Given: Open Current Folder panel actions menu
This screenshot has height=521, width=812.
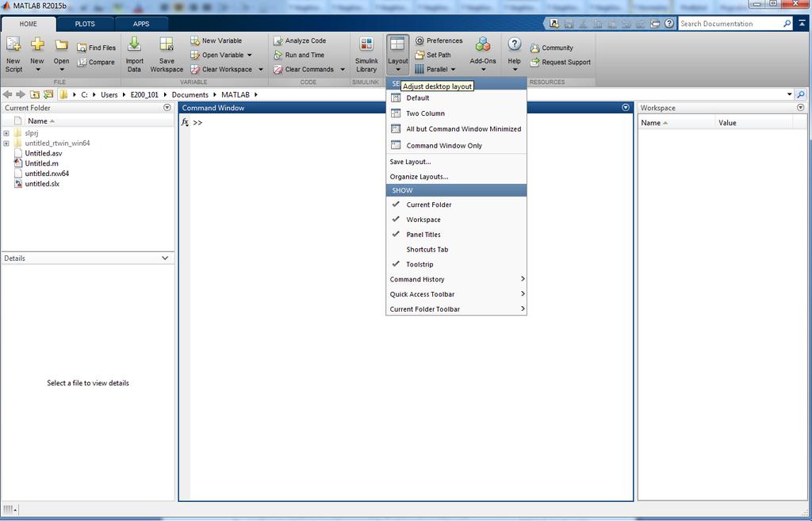Looking at the screenshot, I should [167, 108].
